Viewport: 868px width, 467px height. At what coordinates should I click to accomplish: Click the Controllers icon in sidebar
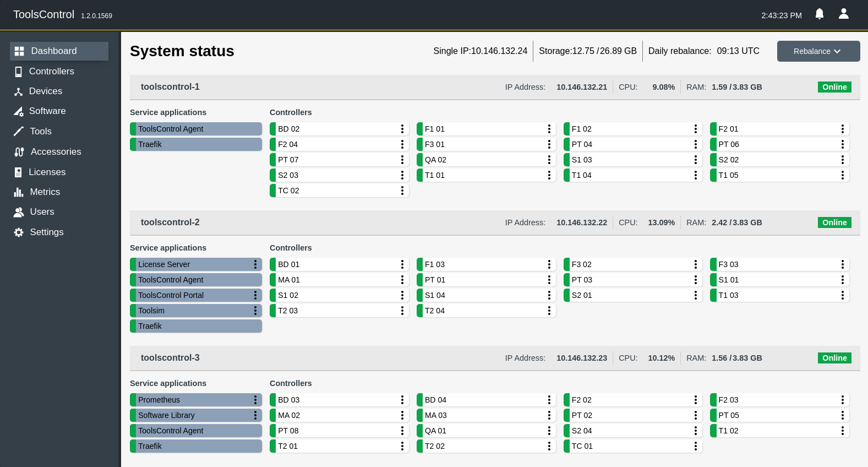18,72
